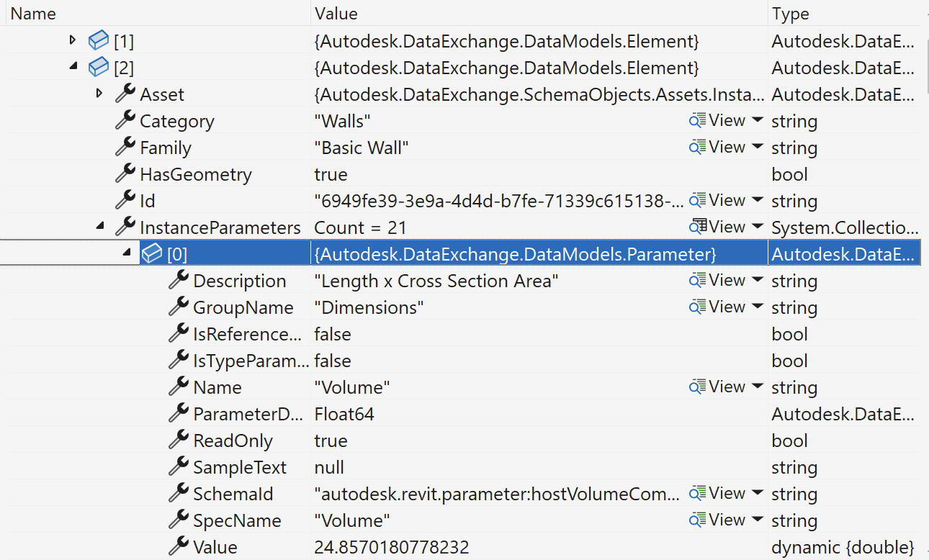This screenshot has width=929, height=560.
Task: Click the wrench icon next to SpecName
Action: click(x=179, y=520)
